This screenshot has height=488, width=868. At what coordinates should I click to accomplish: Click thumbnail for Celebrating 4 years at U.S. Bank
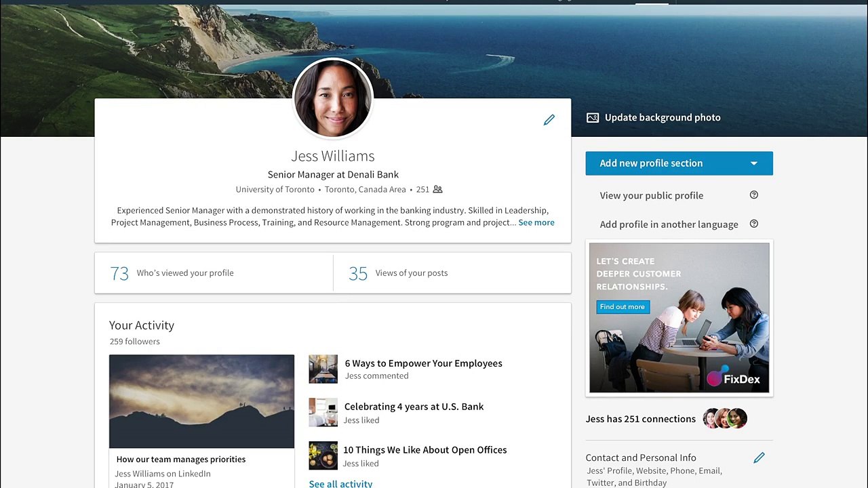coord(323,413)
